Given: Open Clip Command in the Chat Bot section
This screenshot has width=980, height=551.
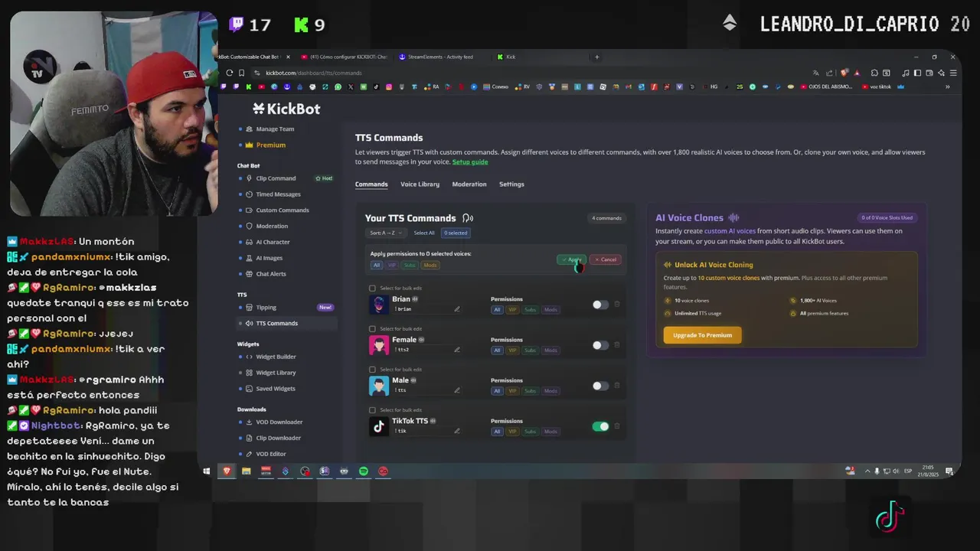Looking at the screenshot, I should click(x=276, y=178).
